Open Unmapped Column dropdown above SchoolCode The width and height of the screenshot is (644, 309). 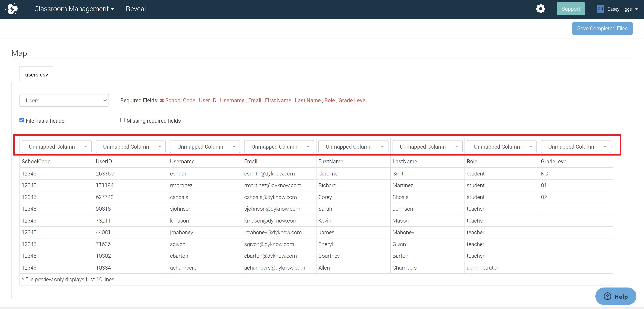pos(57,147)
